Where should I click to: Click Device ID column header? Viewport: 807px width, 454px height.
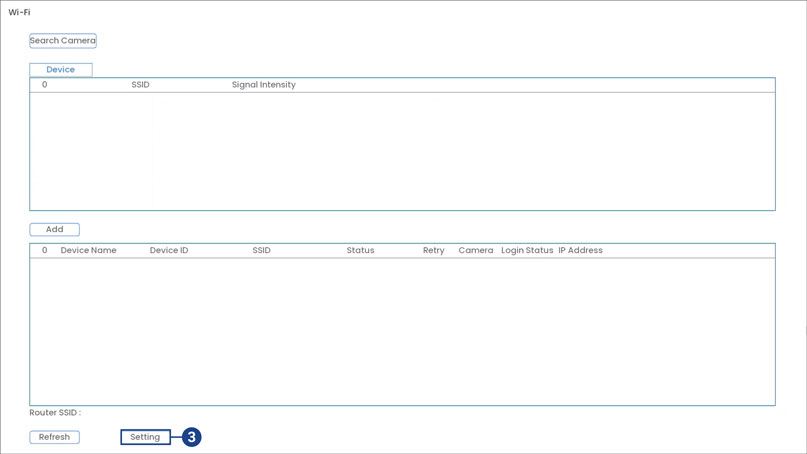tap(169, 251)
